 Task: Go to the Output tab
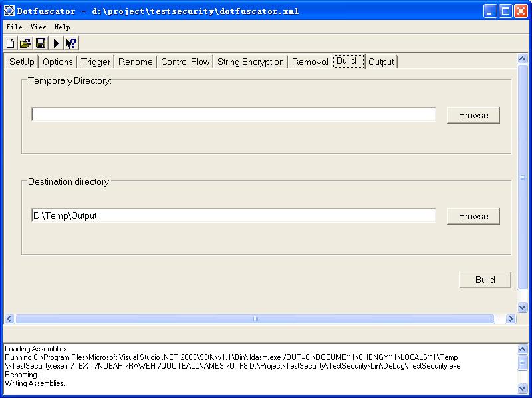click(x=381, y=62)
